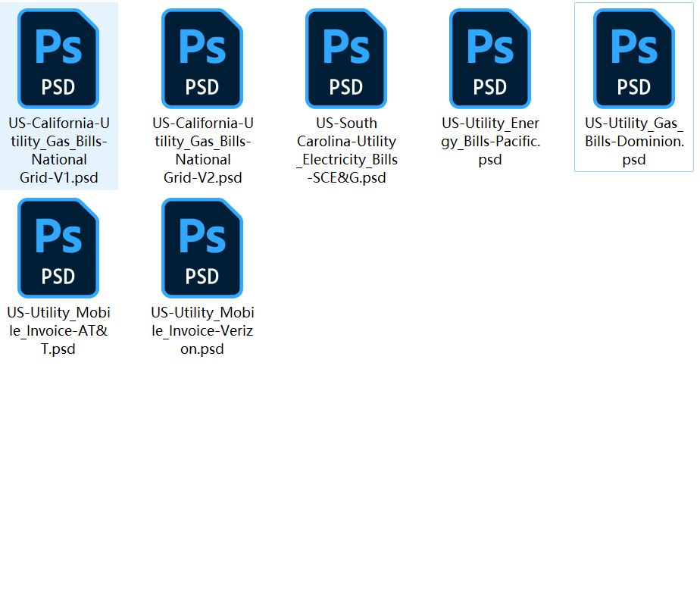The height and width of the screenshot is (616, 700).
Task: Select the National Grid-V2 PSD icon
Action: (x=202, y=58)
